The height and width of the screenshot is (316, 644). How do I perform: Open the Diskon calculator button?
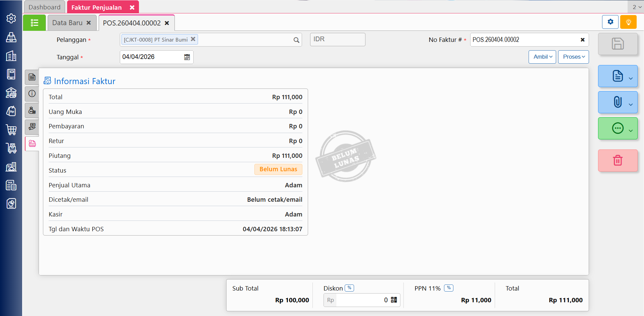[394, 300]
